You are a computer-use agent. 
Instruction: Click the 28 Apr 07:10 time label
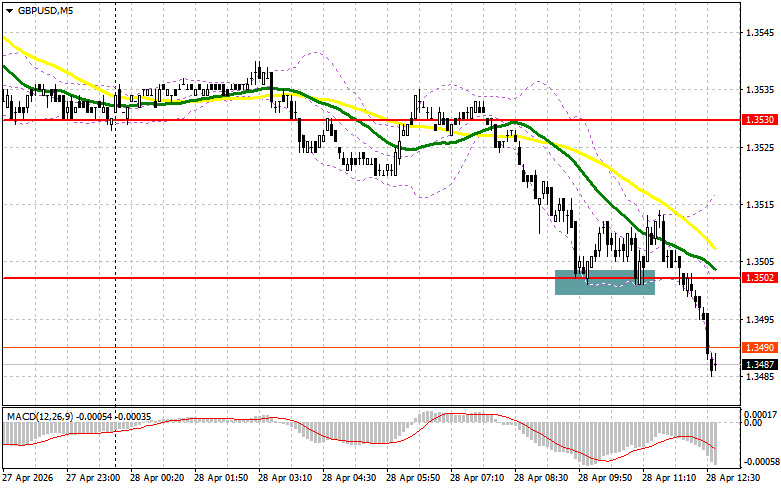[x=477, y=478]
